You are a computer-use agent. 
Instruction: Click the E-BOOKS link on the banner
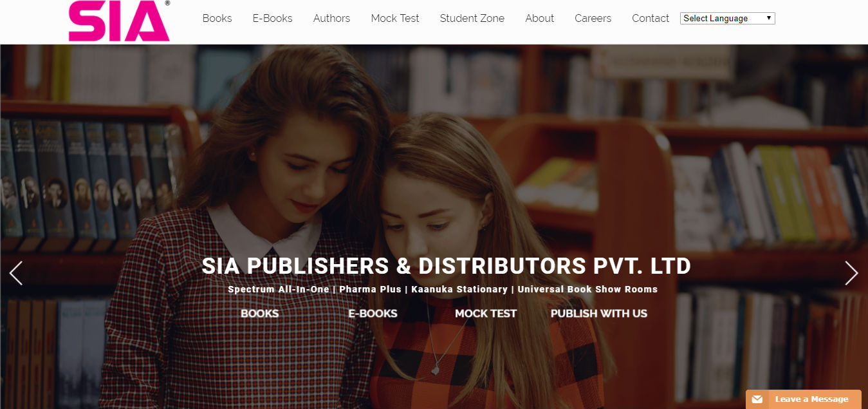tap(373, 314)
